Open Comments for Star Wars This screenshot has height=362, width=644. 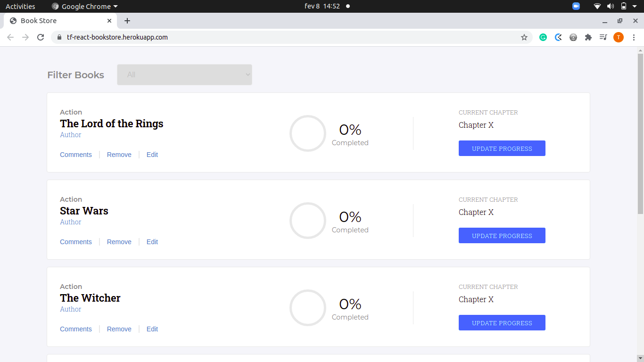coord(76,242)
